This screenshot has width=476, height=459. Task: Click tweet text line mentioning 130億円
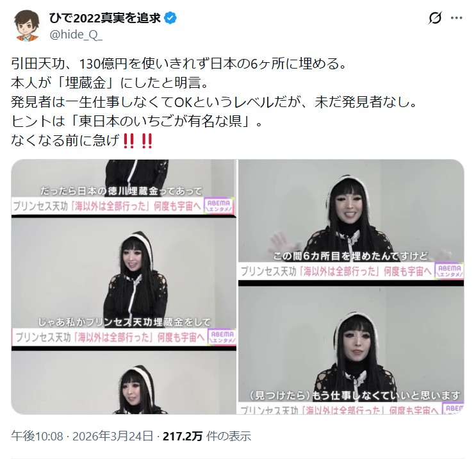coord(179,64)
